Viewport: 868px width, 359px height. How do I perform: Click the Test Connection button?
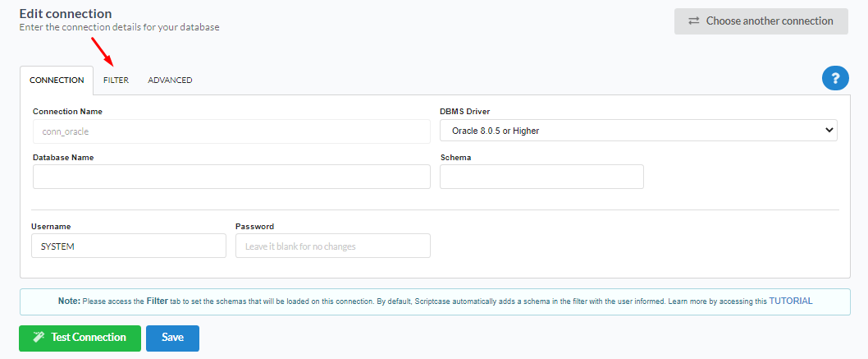(x=80, y=338)
